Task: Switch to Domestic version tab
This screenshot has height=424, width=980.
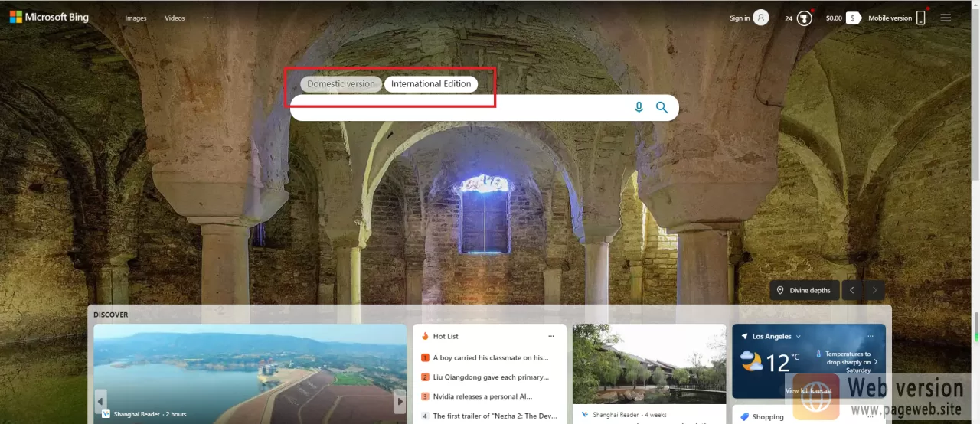Action: click(x=341, y=84)
